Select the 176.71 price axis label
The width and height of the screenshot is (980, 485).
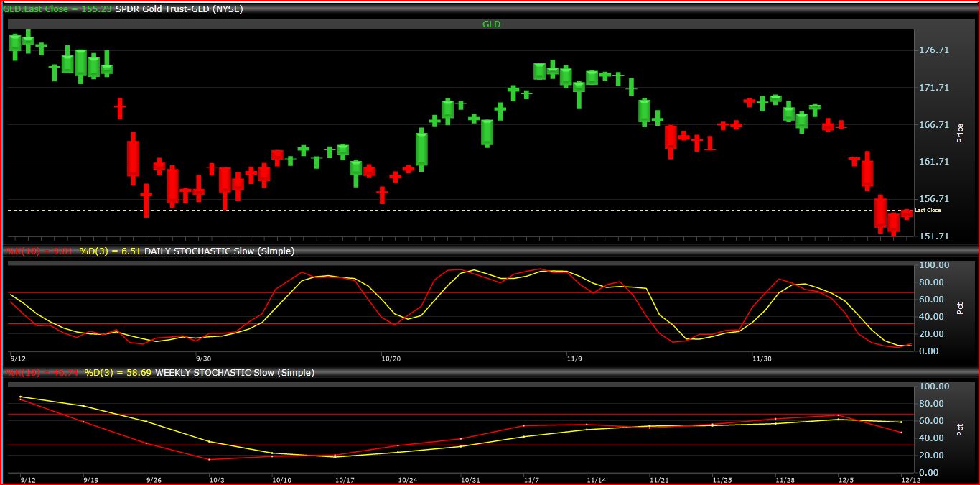(934, 50)
